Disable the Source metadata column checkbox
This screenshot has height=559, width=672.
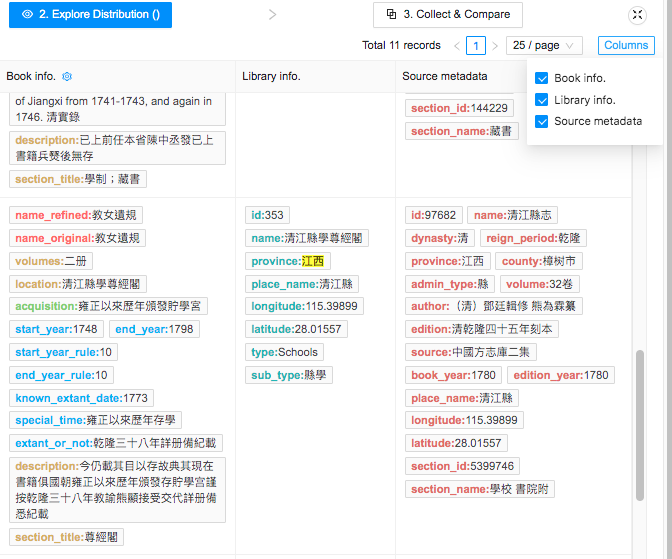coord(541,122)
